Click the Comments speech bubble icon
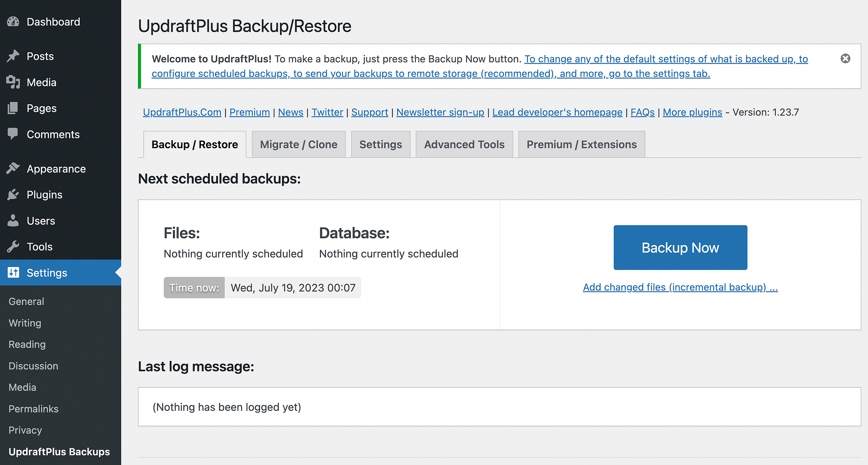This screenshot has width=868, height=465. pyautogui.click(x=13, y=134)
